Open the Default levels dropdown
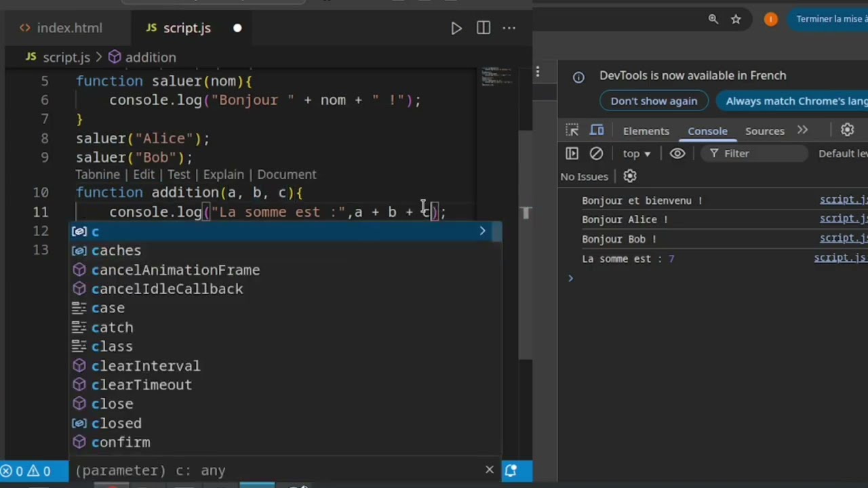Viewport: 868px width, 488px height. click(x=843, y=154)
